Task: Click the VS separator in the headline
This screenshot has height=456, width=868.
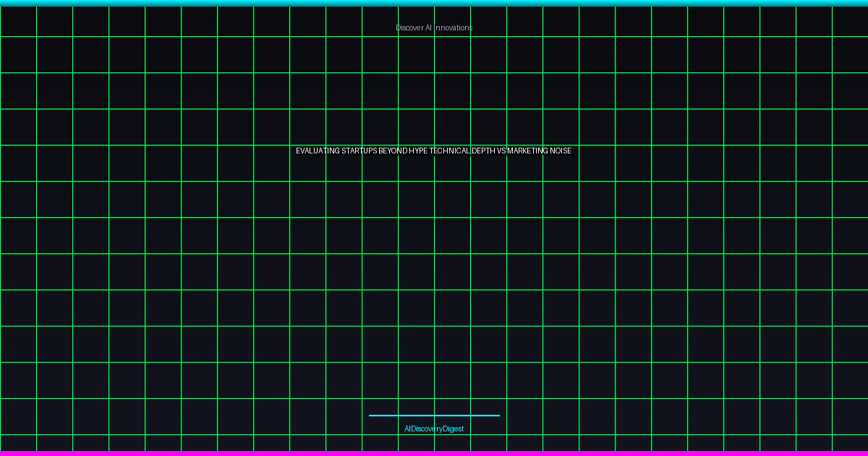Action: point(501,151)
